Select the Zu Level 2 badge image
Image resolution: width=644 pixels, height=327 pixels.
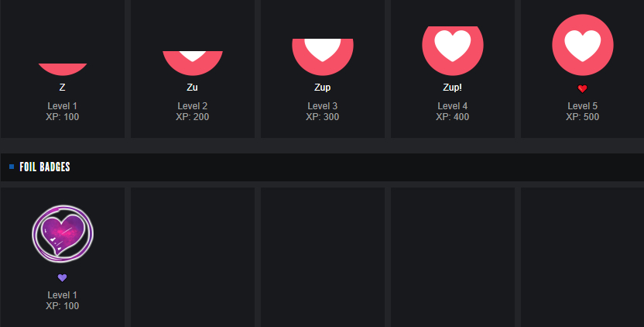point(193,63)
